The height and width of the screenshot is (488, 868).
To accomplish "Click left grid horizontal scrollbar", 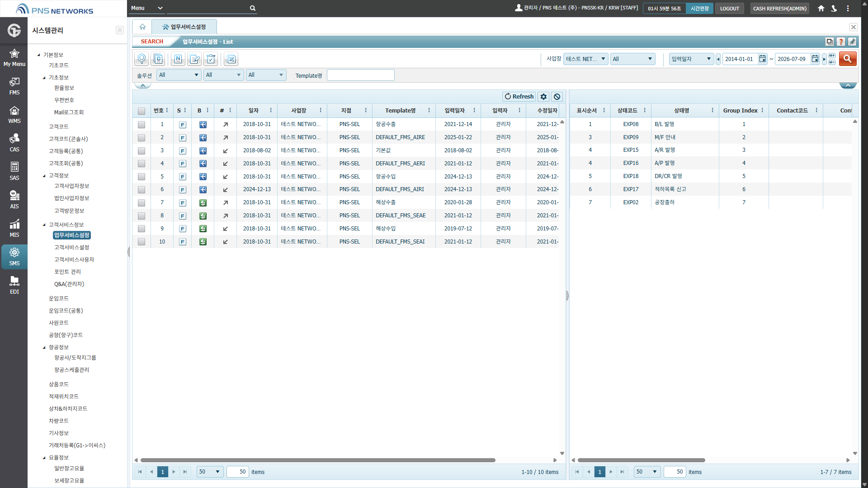I will coord(318,460).
